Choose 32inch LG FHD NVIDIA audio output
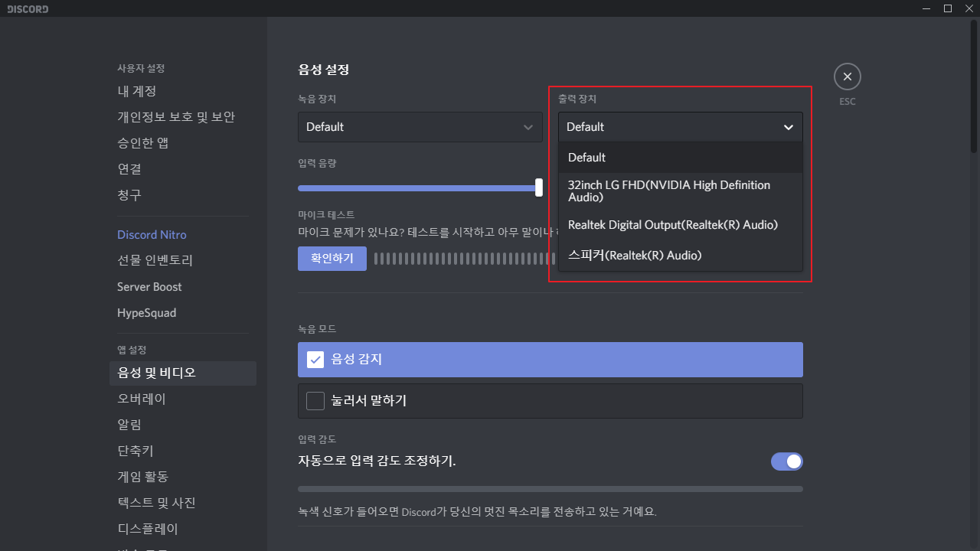Viewport: 980px width, 551px height. coord(681,191)
